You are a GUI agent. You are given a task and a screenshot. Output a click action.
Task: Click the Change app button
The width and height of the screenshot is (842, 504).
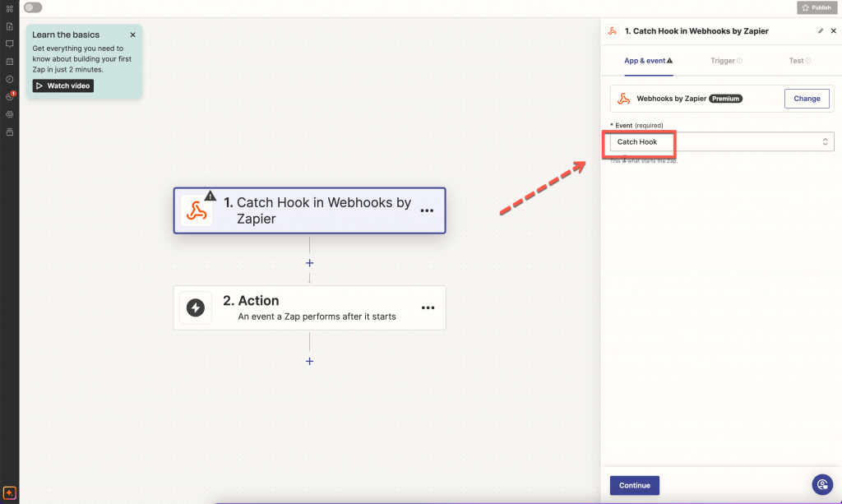tap(807, 99)
